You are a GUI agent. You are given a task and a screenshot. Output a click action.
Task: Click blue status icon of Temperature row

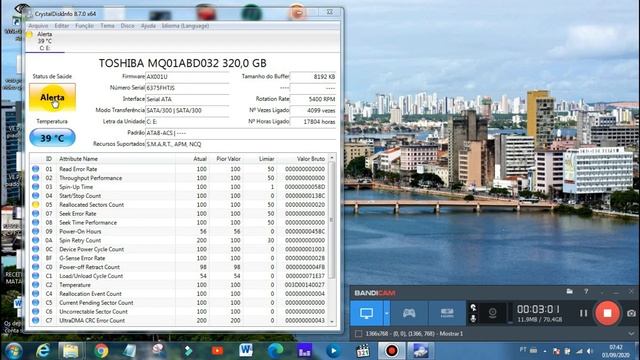pyautogui.click(x=36, y=285)
